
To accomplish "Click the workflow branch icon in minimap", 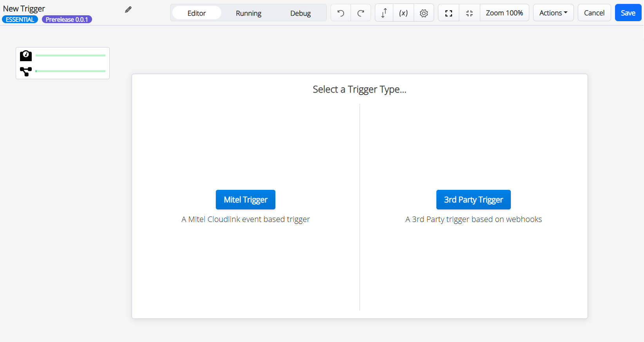I will 26,71.
